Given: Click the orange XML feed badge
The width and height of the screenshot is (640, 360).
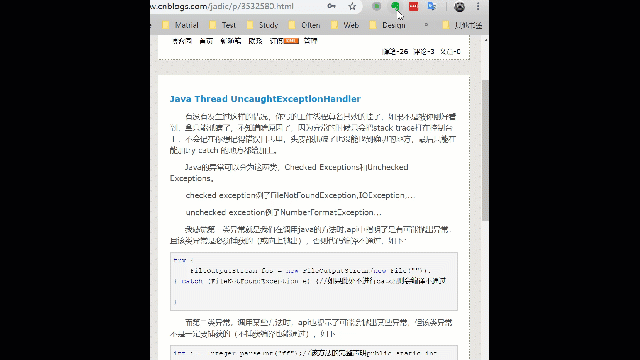Looking at the screenshot, I should click(x=291, y=41).
